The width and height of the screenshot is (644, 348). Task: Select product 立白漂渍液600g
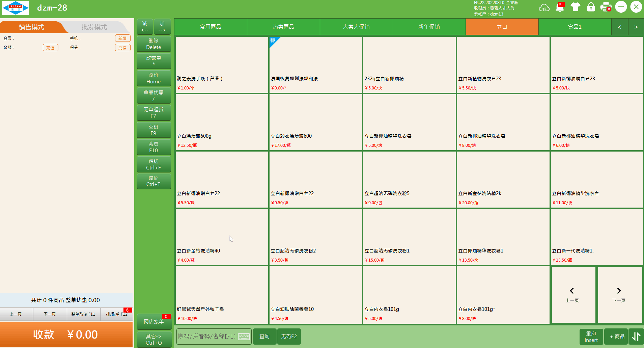tap(222, 122)
